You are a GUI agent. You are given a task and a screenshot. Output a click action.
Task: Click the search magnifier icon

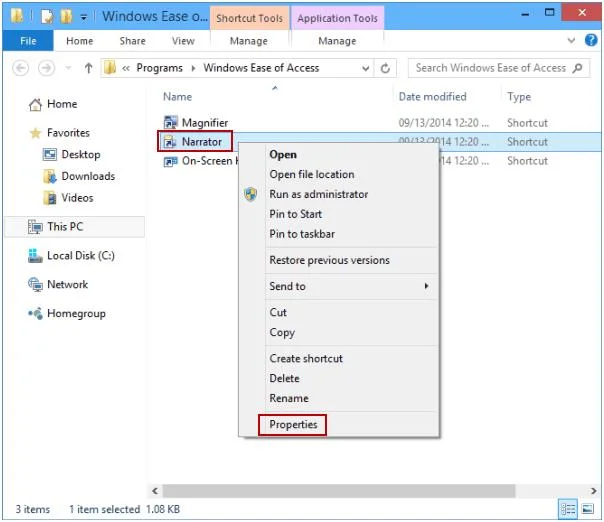(577, 68)
